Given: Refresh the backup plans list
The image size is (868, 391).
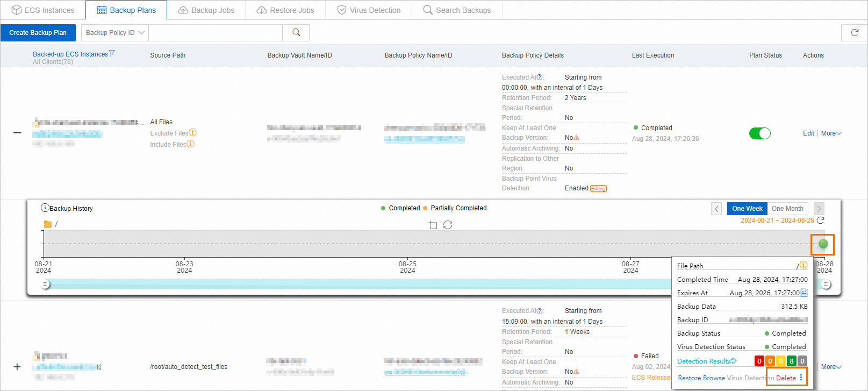Looking at the screenshot, I should (x=855, y=33).
